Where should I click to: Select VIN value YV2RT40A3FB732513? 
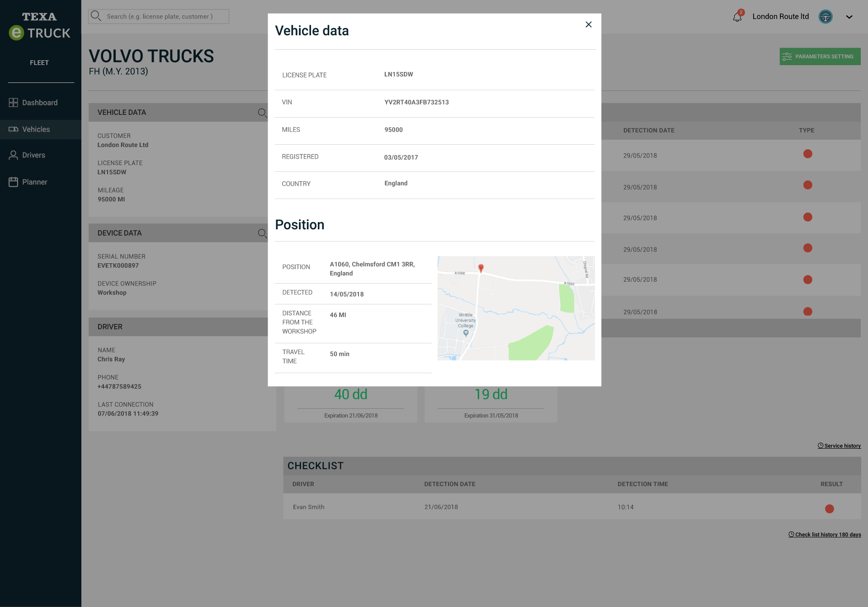point(416,102)
